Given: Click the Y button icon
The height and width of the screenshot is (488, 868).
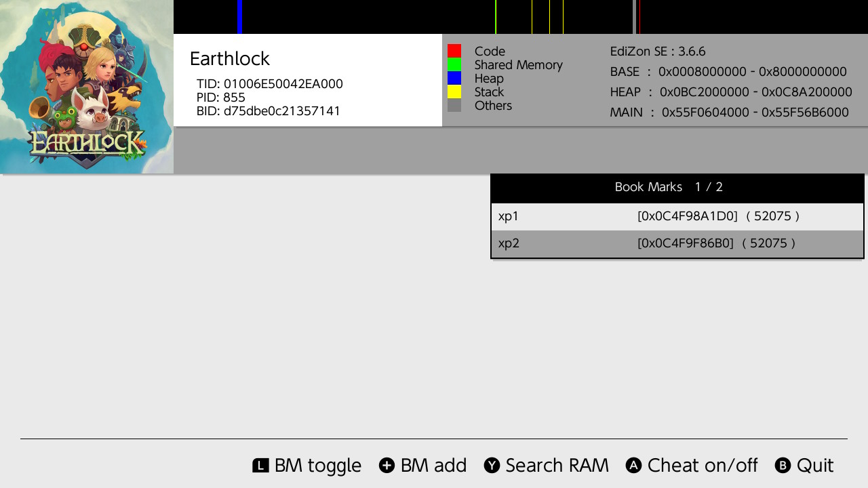Looking at the screenshot, I should [x=492, y=466].
